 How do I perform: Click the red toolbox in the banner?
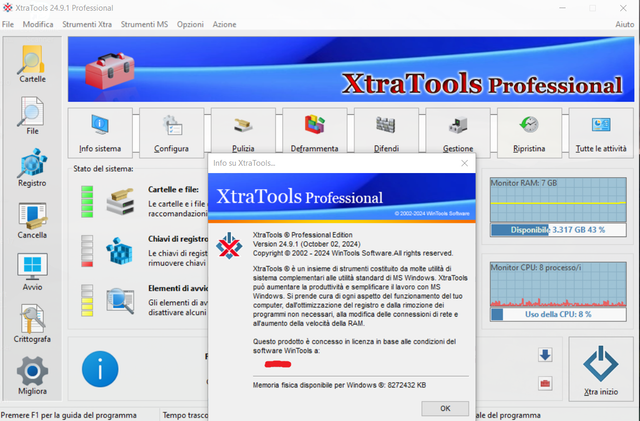109,70
